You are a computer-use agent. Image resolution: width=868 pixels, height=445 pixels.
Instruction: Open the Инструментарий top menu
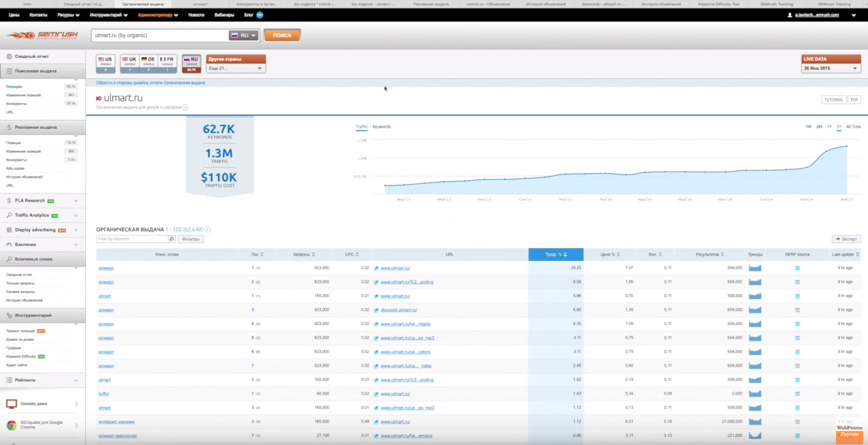click(x=108, y=14)
